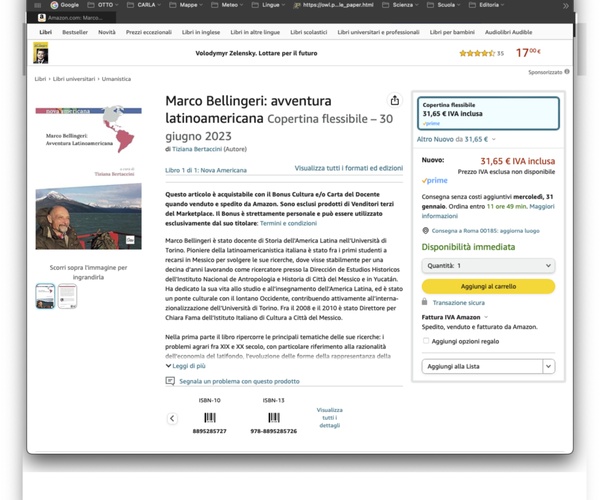Open the CARLA bookmarks folder
The height and width of the screenshot is (500, 600).
[x=143, y=5]
